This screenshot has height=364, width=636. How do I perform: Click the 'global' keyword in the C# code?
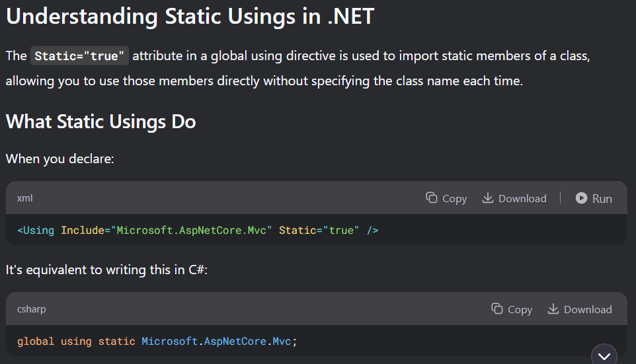point(36,342)
